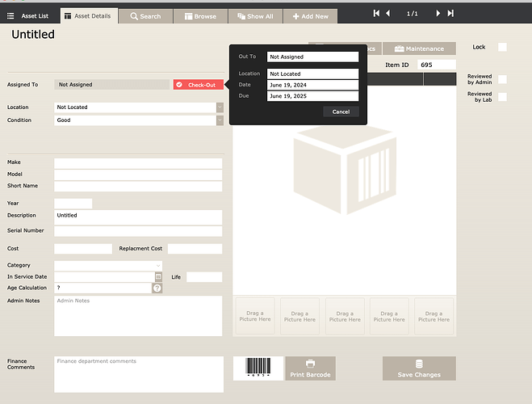
Task: Switch to the Search tab
Action: (146, 16)
